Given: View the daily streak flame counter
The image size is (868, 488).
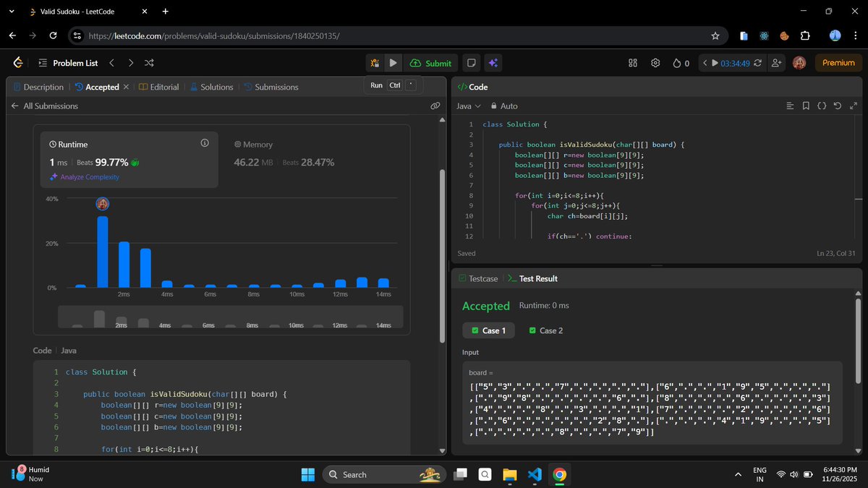Looking at the screenshot, I should (678, 63).
